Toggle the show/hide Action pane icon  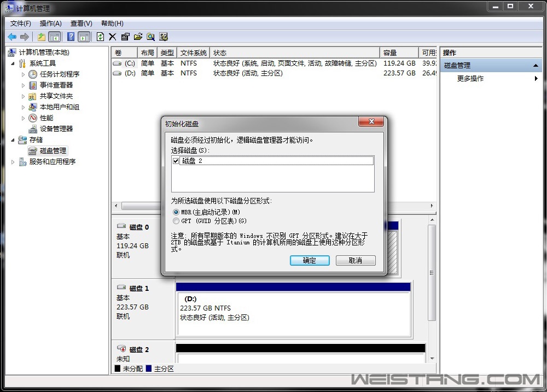[x=84, y=37]
